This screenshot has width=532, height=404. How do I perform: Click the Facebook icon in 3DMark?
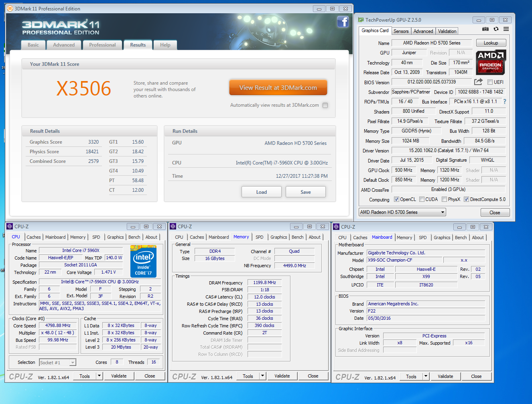(343, 22)
